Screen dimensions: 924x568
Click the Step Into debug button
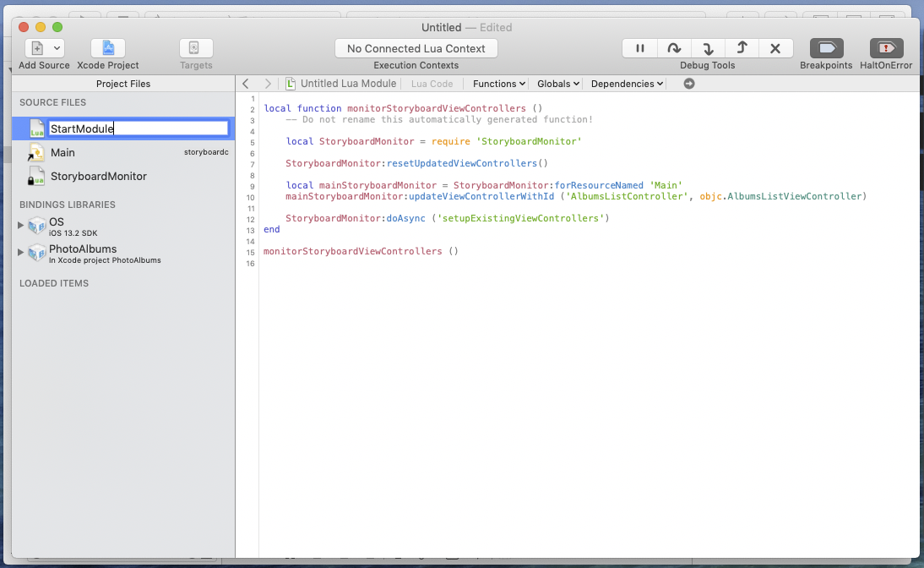pyautogui.click(x=708, y=48)
